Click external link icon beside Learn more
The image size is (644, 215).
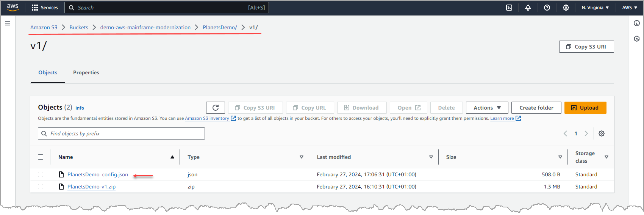pyautogui.click(x=518, y=118)
